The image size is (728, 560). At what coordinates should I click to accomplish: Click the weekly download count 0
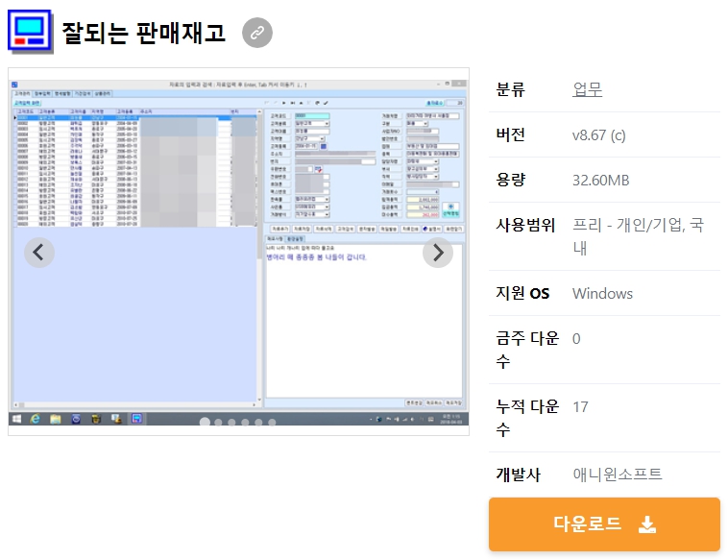click(576, 338)
